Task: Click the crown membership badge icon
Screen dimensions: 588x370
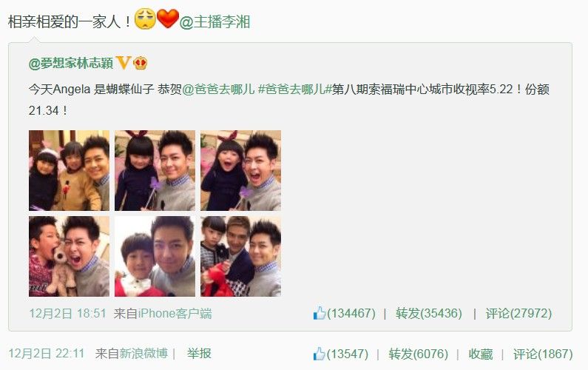Action: point(141,63)
